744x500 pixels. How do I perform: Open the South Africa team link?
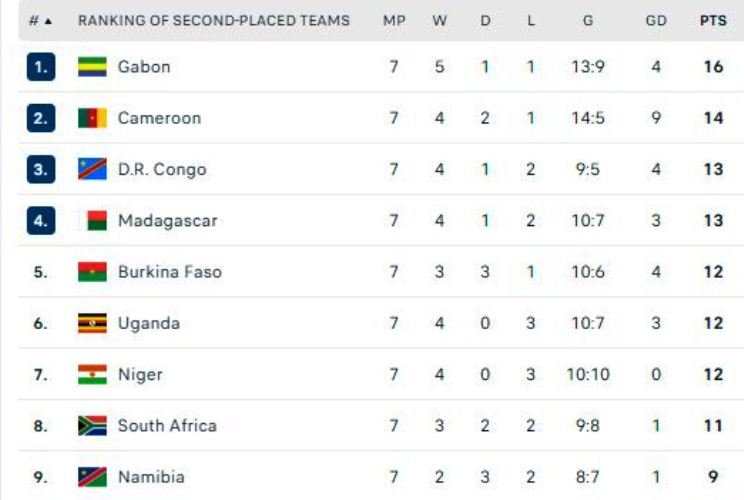click(x=167, y=426)
